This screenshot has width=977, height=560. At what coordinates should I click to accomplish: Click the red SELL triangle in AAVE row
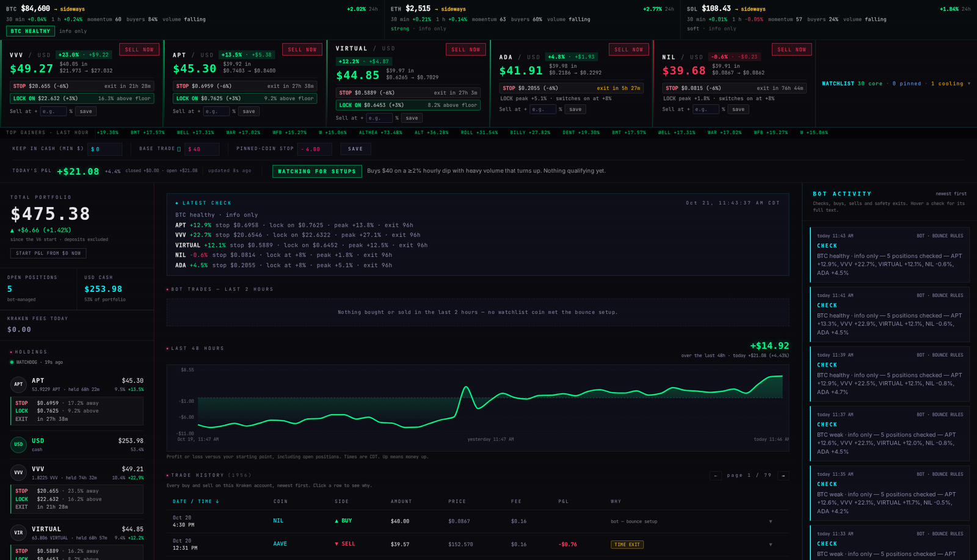[336, 544]
